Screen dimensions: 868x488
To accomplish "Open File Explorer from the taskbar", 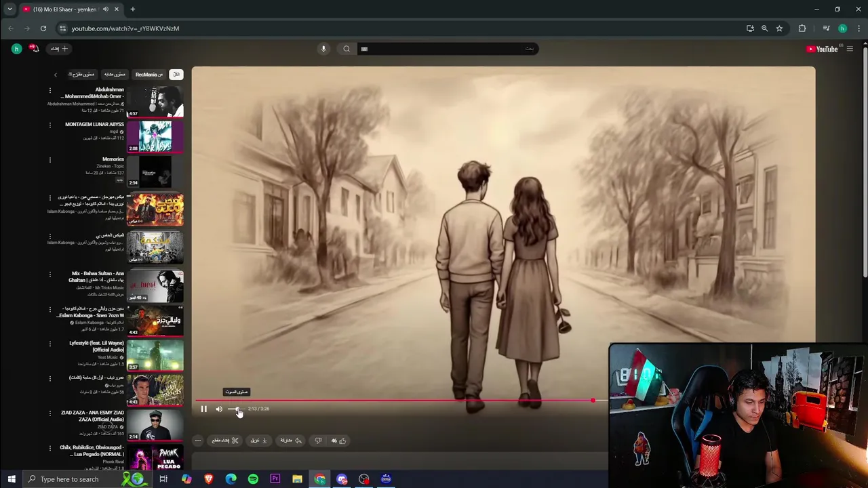I will tap(297, 479).
